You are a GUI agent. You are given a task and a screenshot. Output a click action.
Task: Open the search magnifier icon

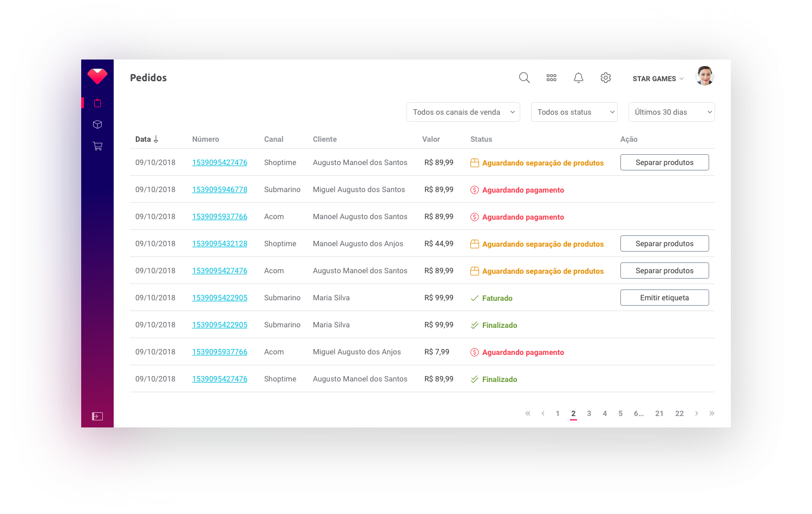tap(524, 78)
